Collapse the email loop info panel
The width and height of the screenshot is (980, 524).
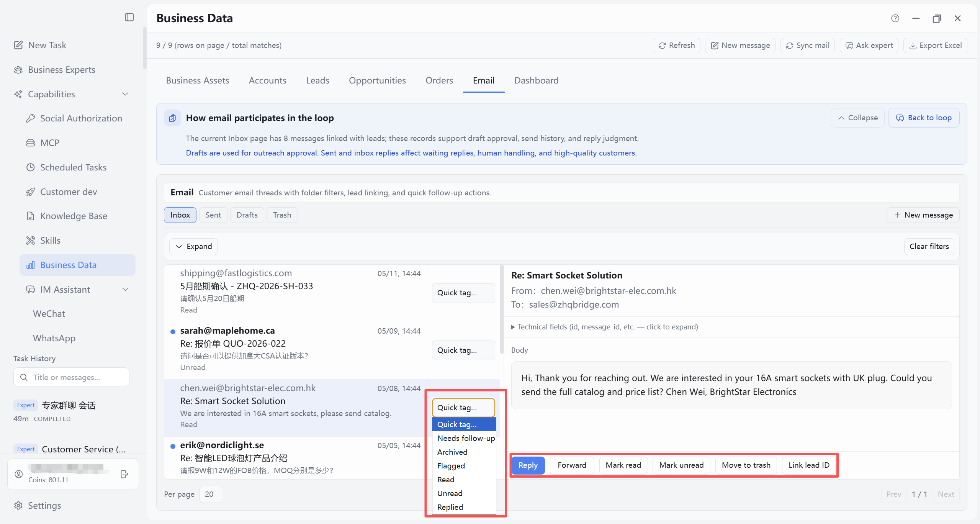(x=857, y=118)
